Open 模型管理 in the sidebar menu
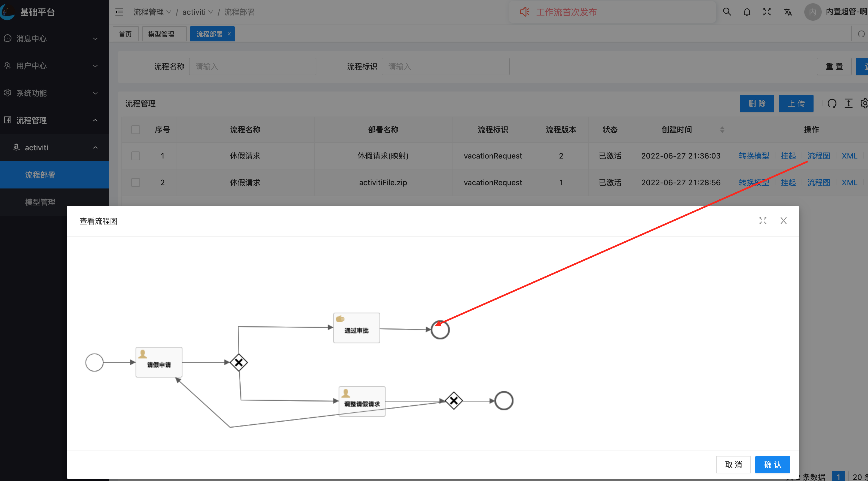 (40, 202)
